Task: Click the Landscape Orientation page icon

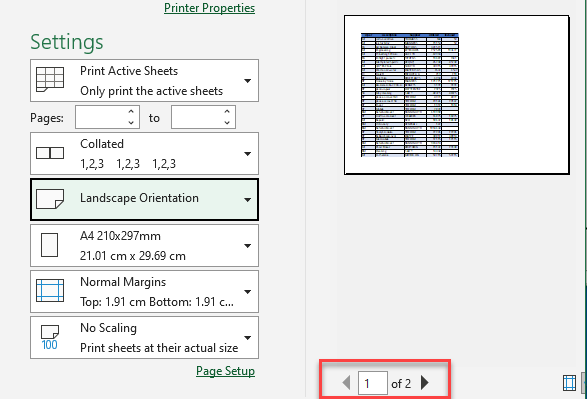Action: click(50, 199)
